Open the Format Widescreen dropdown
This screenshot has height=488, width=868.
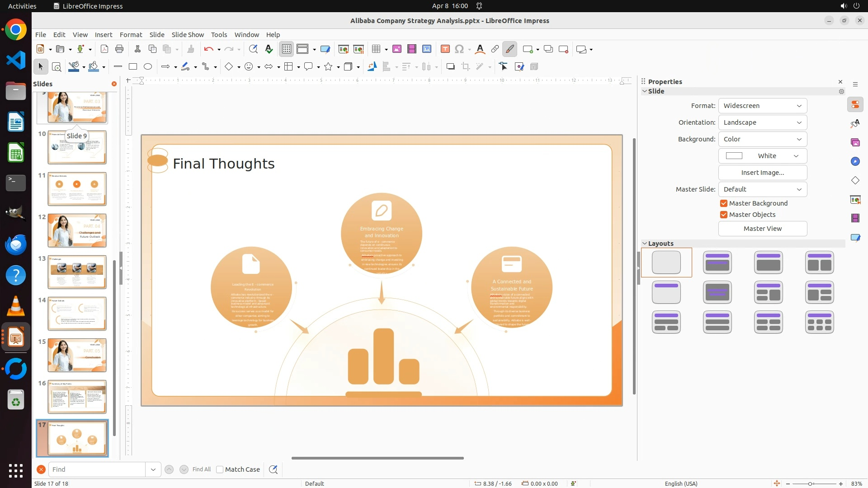pyautogui.click(x=762, y=106)
